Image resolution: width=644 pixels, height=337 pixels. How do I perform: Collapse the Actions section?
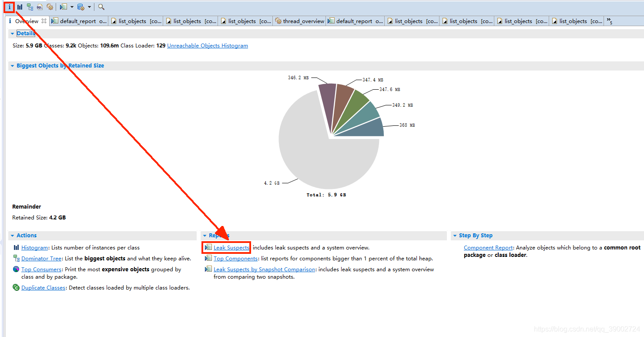(x=12, y=236)
